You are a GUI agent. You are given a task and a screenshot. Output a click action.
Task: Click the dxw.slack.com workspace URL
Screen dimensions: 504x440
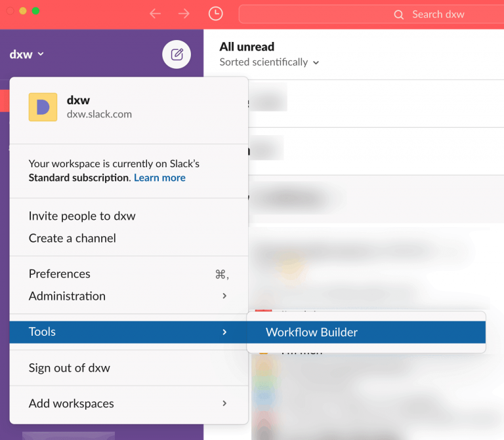pyautogui.click(x=99, y=114)
